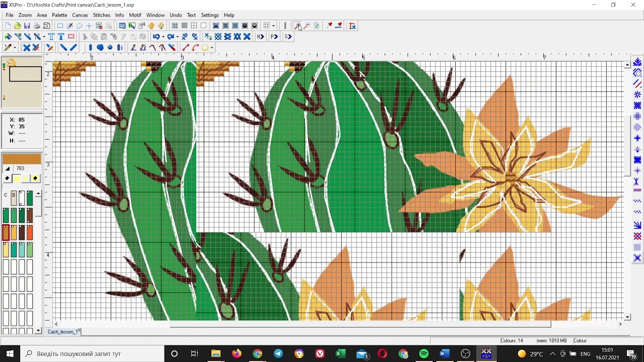This screenshot has height=362, width=644.
Task: Toggle the first blue solid block view
Action: pos(216,26)
